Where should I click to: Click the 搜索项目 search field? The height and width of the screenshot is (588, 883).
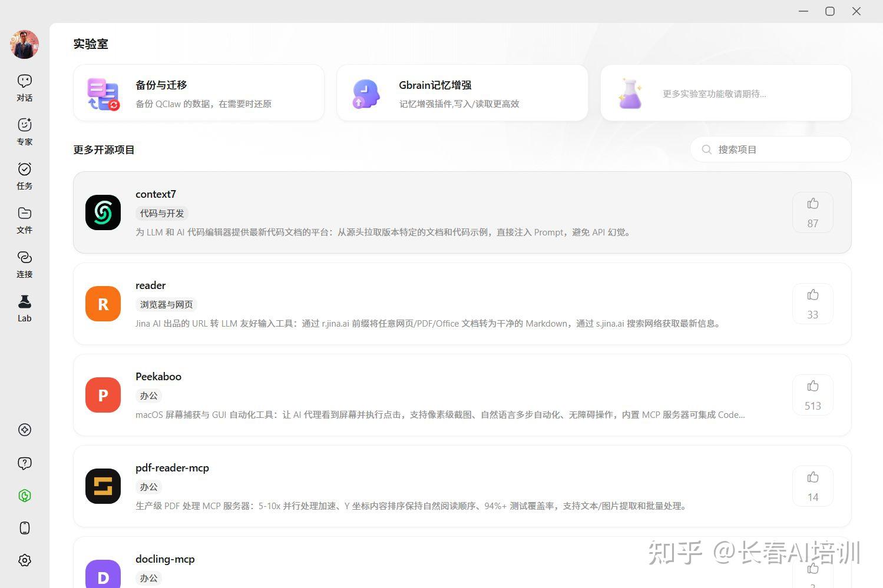[x=770, y=150]
